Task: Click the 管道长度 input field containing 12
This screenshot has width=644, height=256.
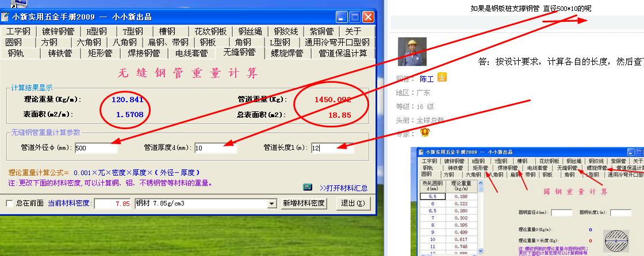Action: [332, 148]
